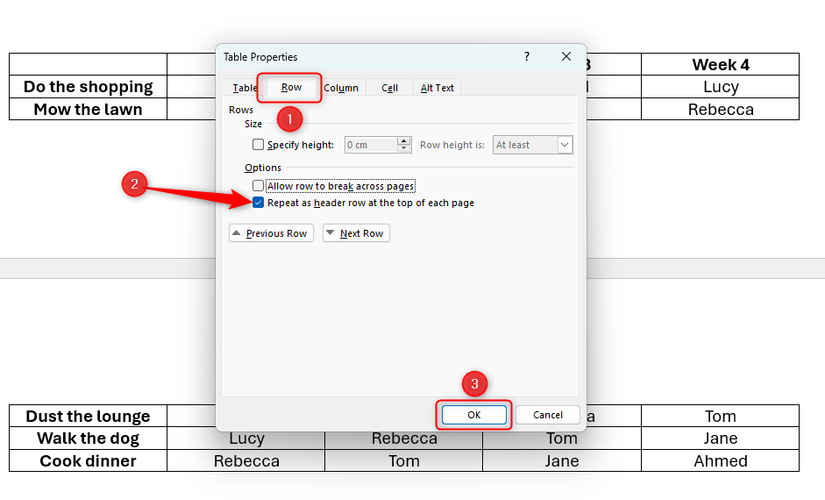Select the Lucy cell under Week 4
Viewport: 825px width, 500px height.
tap(720, 86)
